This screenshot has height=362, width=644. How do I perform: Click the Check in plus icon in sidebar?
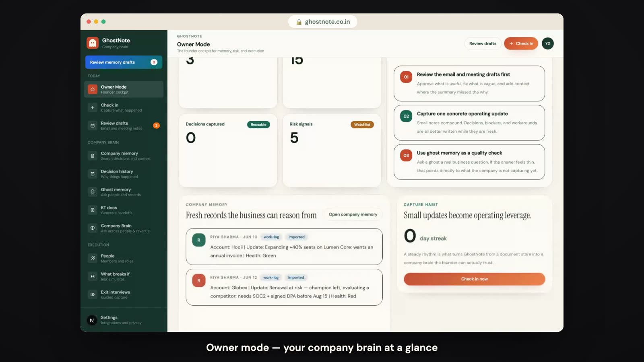(93, 107)
